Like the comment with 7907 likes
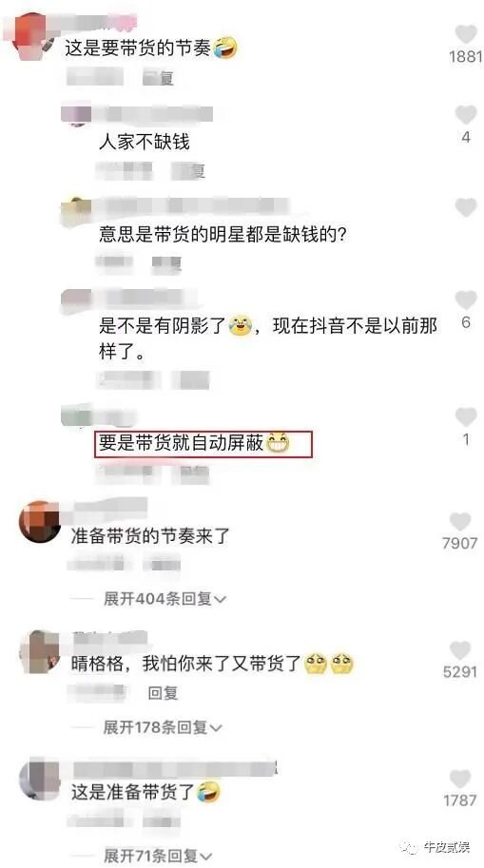The image size is (484, 868). pyautogui.click(x=459, y=522)
